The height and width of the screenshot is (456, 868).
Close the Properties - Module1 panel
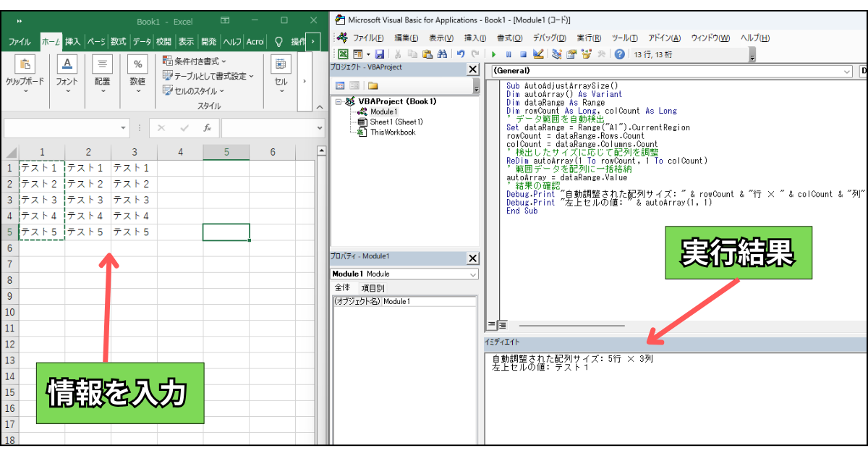click(473, 258)
